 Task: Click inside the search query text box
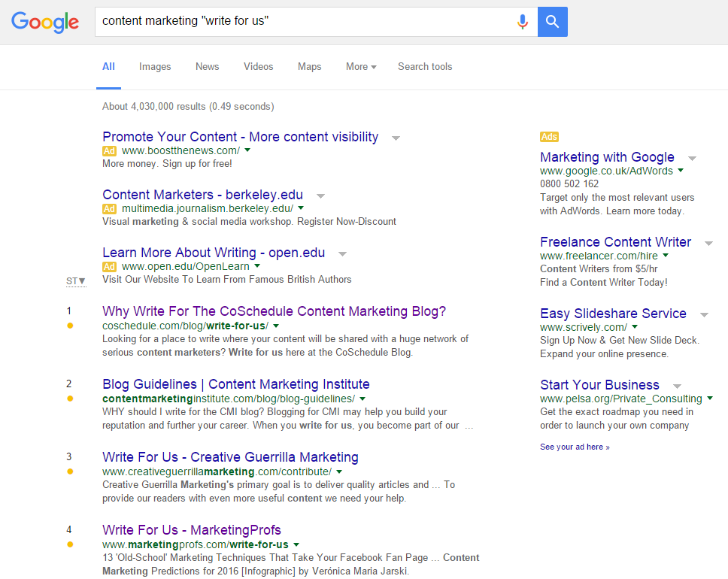pyautogui.click(x=301, y=22)
